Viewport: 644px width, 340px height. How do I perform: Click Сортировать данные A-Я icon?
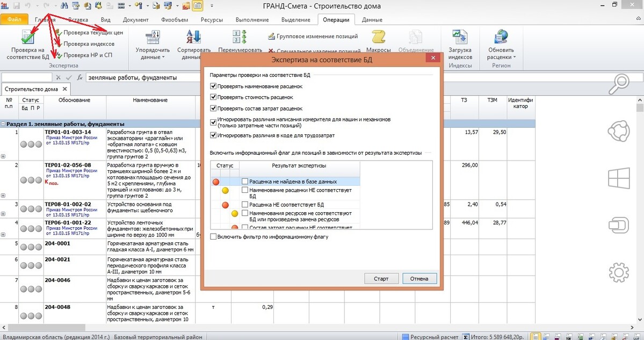[x=193, y=37]
